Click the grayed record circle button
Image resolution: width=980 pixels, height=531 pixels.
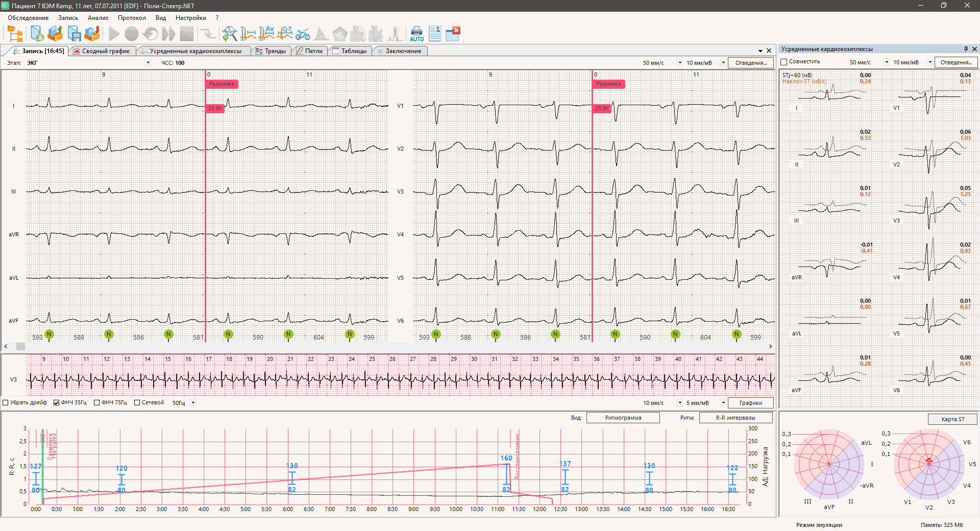[132, 34]
